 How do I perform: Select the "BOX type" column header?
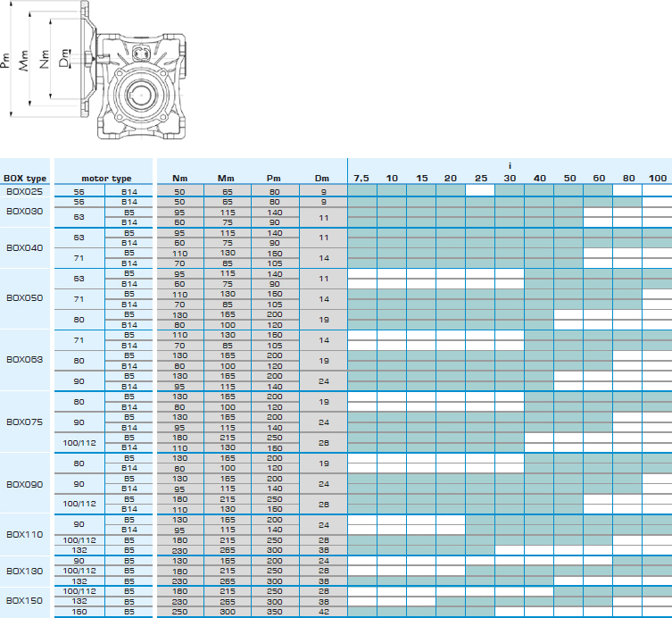pos(25,179)
